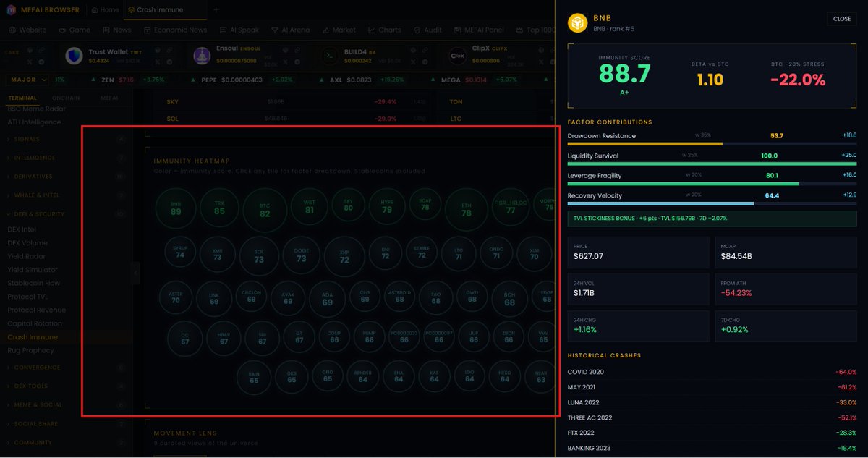
Task: Click the $627.07 price card
Action: pos(639,253)
